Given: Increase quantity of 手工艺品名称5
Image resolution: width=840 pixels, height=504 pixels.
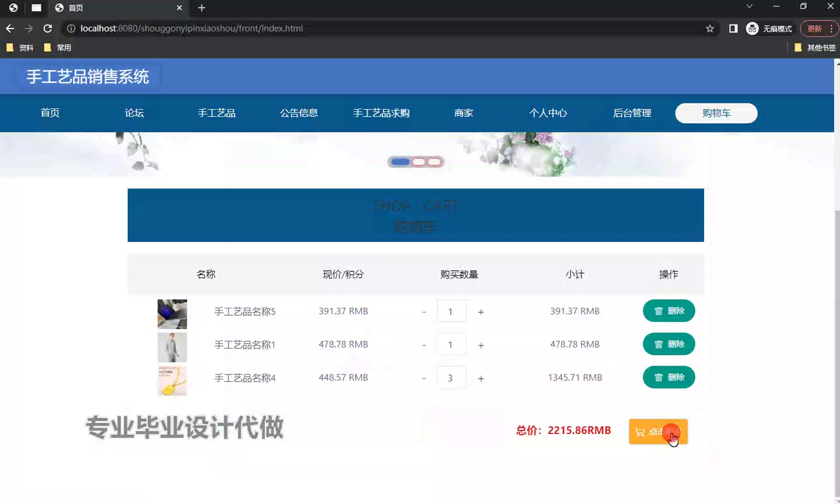Looking at the screenshot, I should point(481,312).
